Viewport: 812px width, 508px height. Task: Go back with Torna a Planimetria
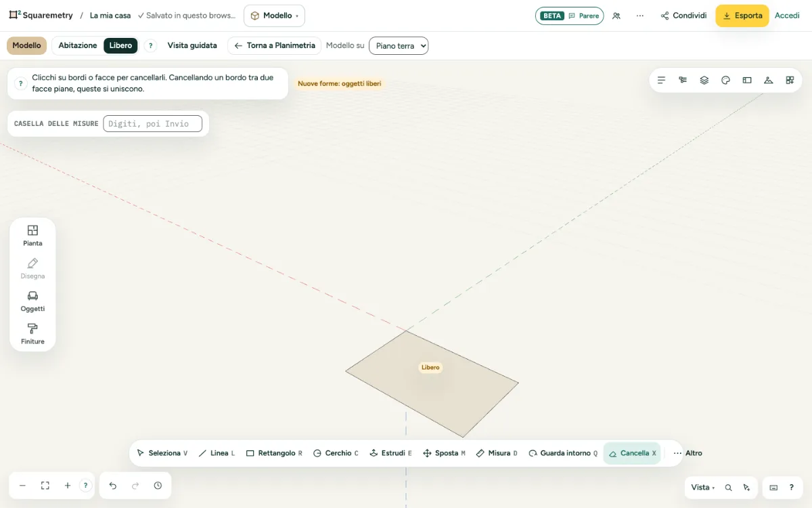pyautogui.click(x=274, y=45)
